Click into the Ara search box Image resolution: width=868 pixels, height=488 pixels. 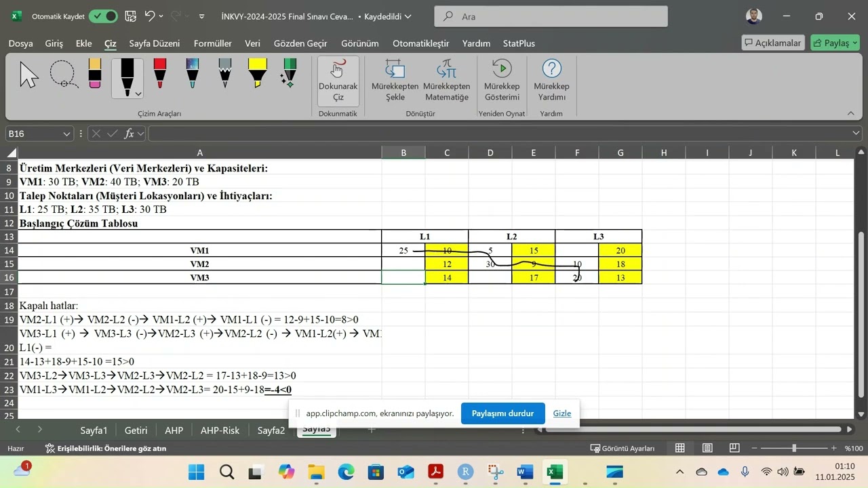pyautogui.click(x=551, y=16)
